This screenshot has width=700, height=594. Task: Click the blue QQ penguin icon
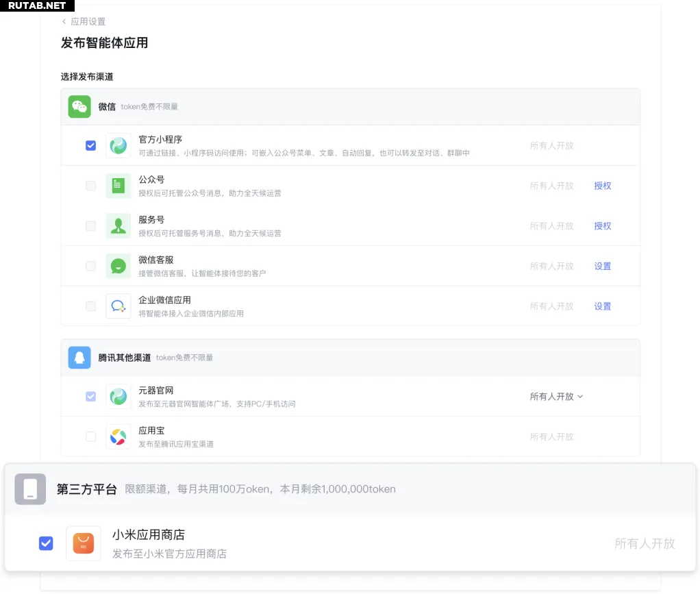pos(79,358)
